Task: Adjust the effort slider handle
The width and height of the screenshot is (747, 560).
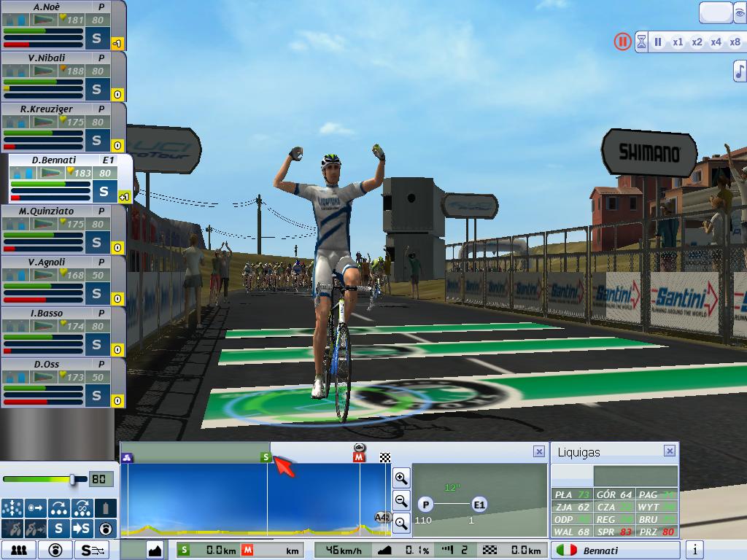Action: pyautogui.click(x=73, y=479)
